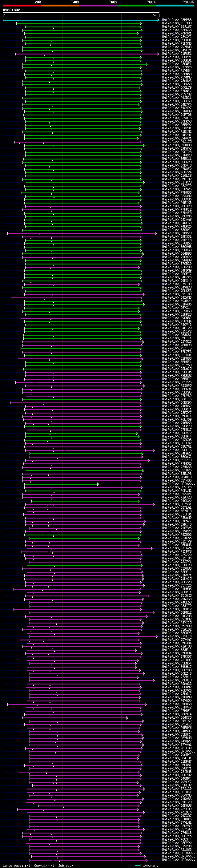Viewport: 197px width, 868px height.
Task: Open hit UniRef100_Q1JW80
Action: point(177,145)
